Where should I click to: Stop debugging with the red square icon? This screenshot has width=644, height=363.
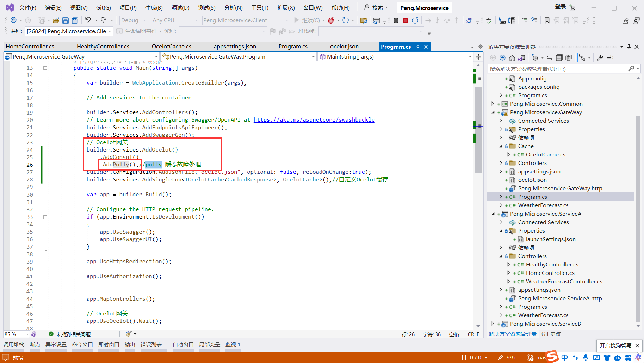point(405,20)
